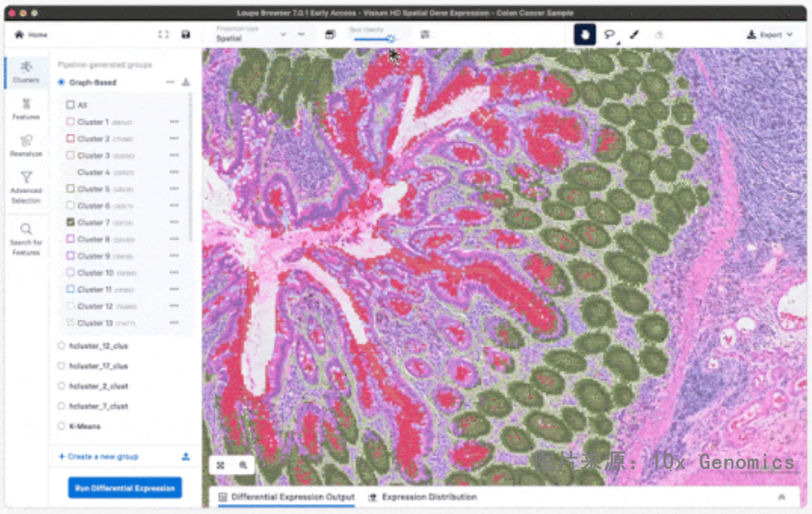Viewport: 812px width, 514px height.
Task: Select the pan hand tool
Action: tap(585, 34)
